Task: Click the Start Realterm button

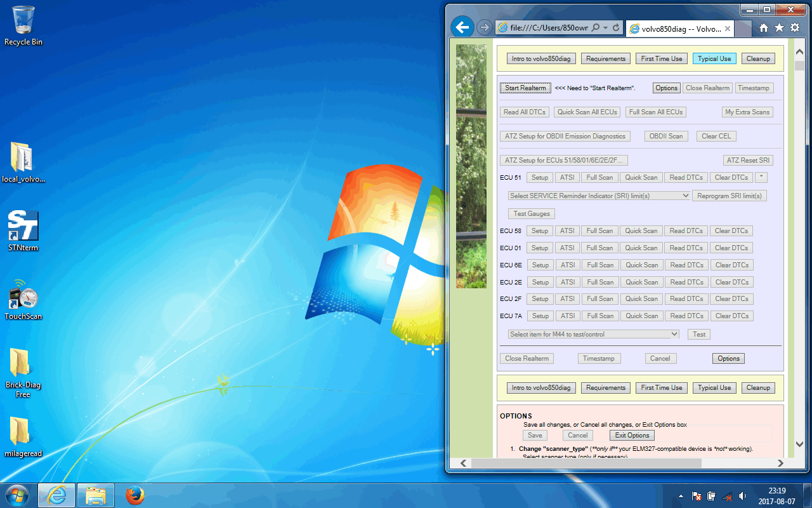Action: pos(525,88)
